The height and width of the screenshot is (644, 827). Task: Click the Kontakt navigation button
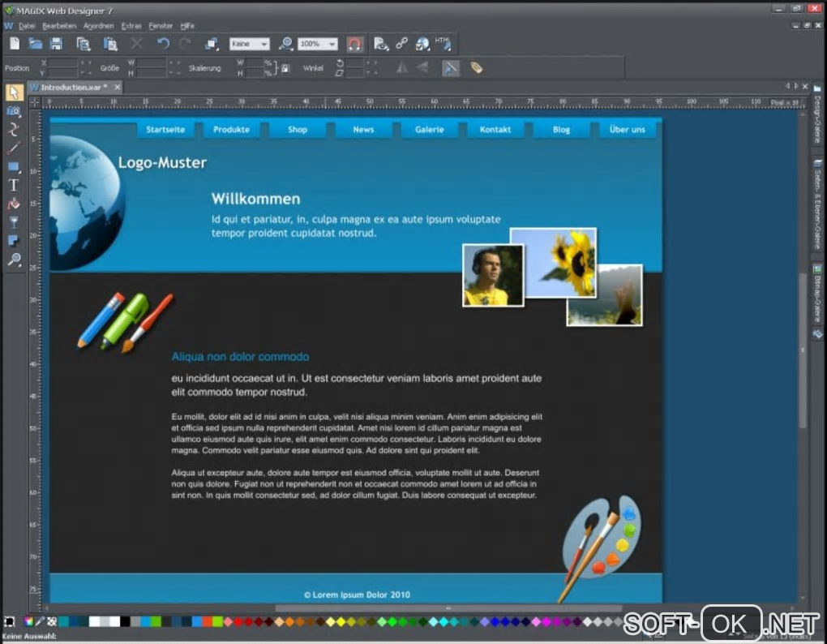tap(495, 129)
